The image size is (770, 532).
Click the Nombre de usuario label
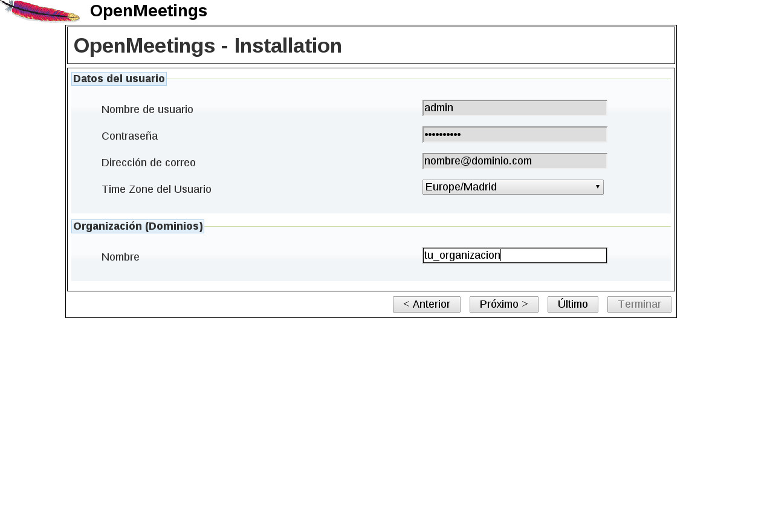pos(147,109)
